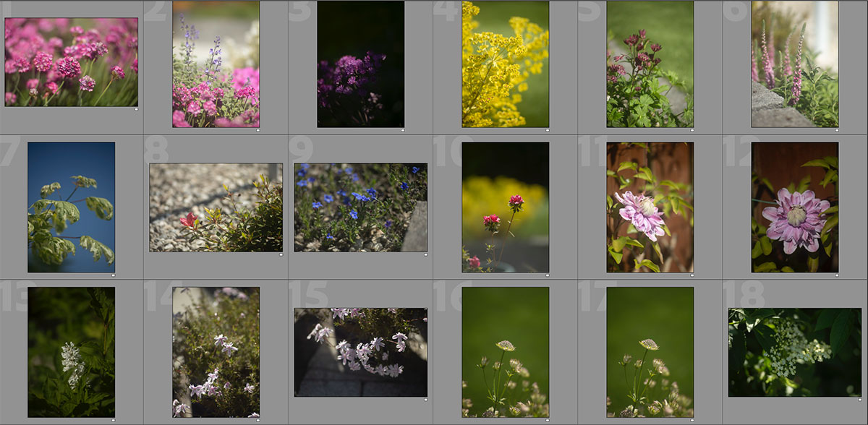Click the color label badge under photo 2
This screenshot has height=425, width=868.
point(258,130)
